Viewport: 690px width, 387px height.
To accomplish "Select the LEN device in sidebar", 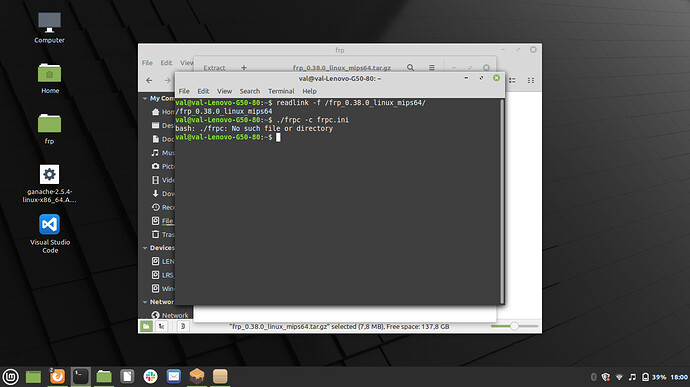I will pyautogui.click(x=163, y=262).
